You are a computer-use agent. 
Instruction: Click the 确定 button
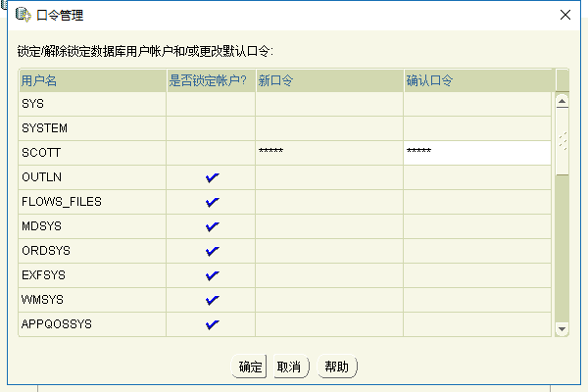coord(250,367)
